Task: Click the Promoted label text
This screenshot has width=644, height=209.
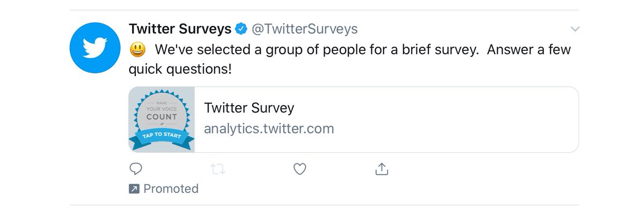Action: [171, 189]
